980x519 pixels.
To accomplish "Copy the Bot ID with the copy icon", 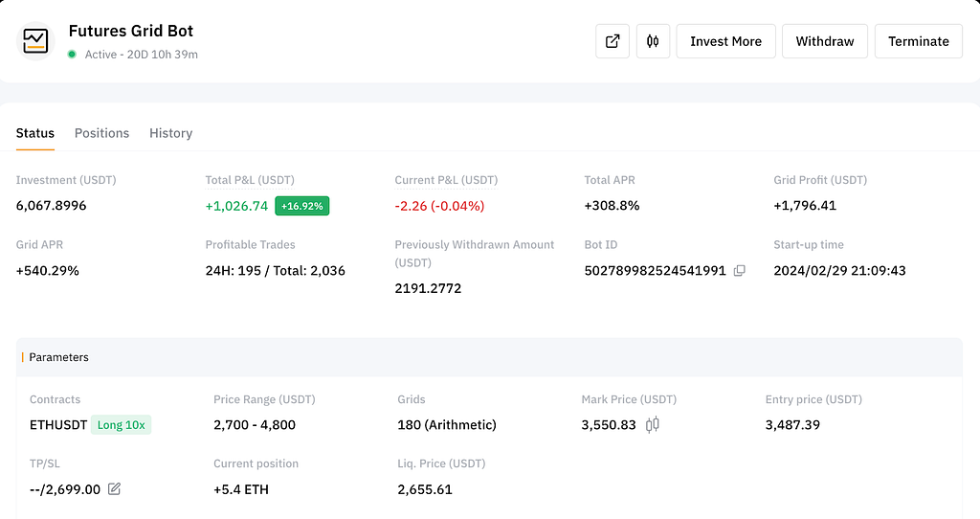I will [740, 271].
